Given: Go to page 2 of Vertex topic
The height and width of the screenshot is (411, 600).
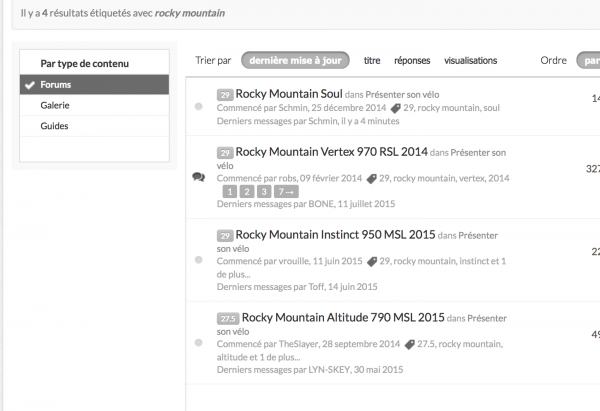Looking at the screenshot, I should [x=247, y=191].
